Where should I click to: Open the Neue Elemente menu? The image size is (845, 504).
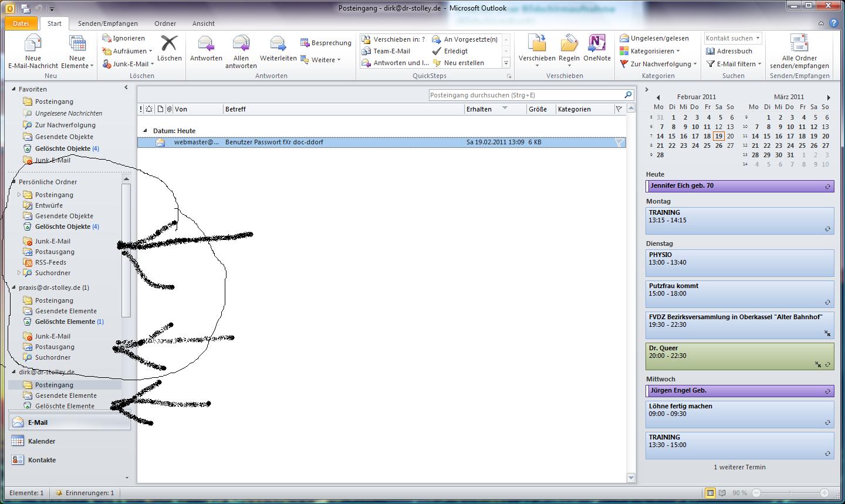pyautogui.click(x=77, y=52)
